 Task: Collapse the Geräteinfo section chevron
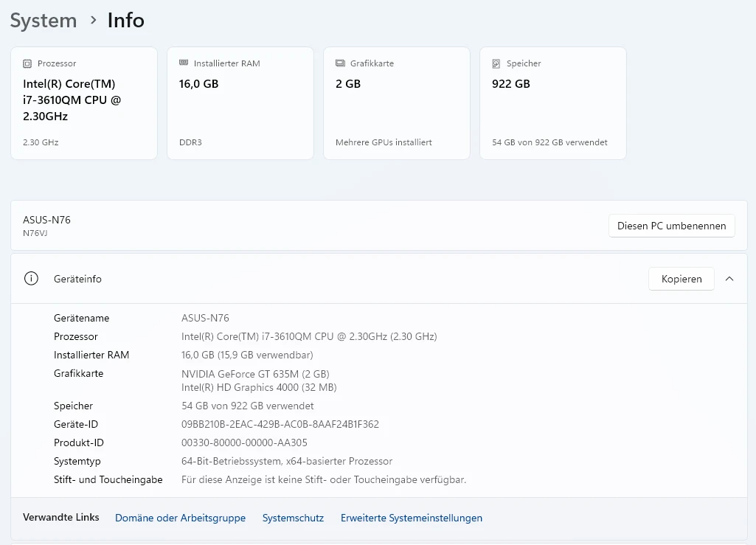pos(729,279)
